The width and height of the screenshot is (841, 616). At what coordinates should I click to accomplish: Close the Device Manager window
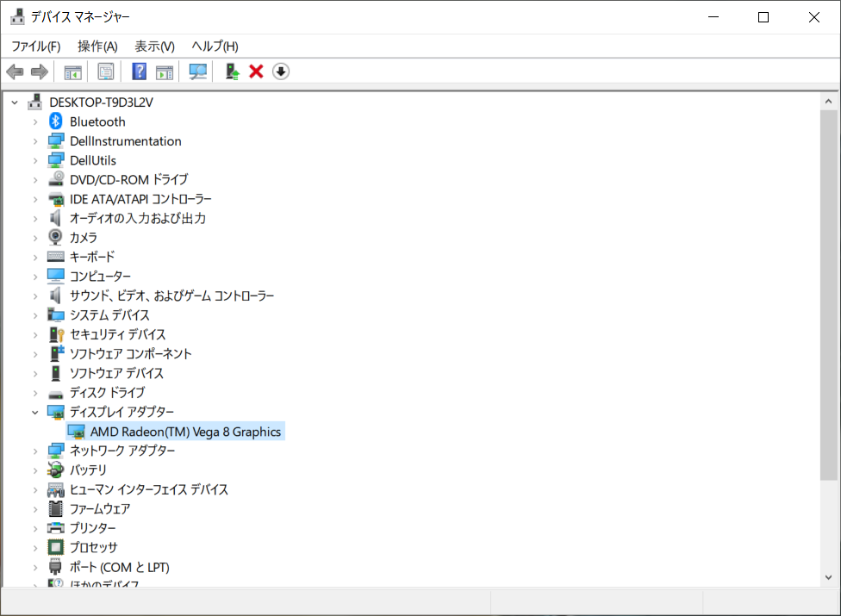pyautogui.click(x=814, y=17)
